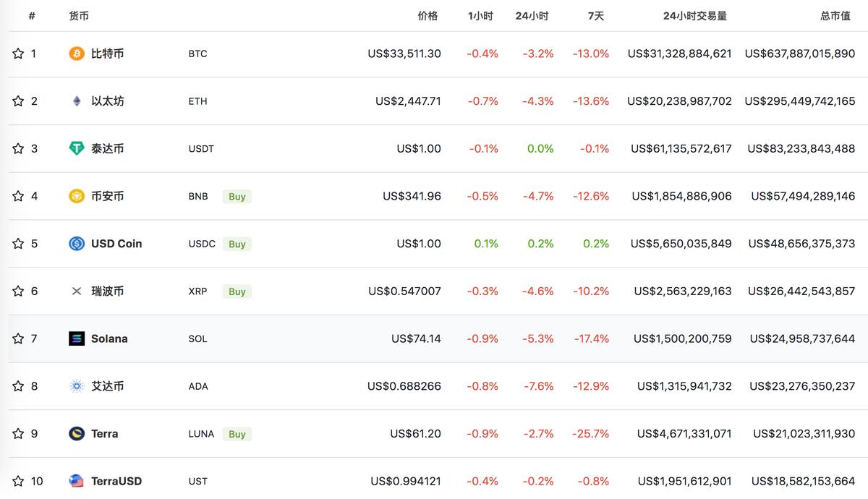Open the TerraUSD coin name link

116,481
